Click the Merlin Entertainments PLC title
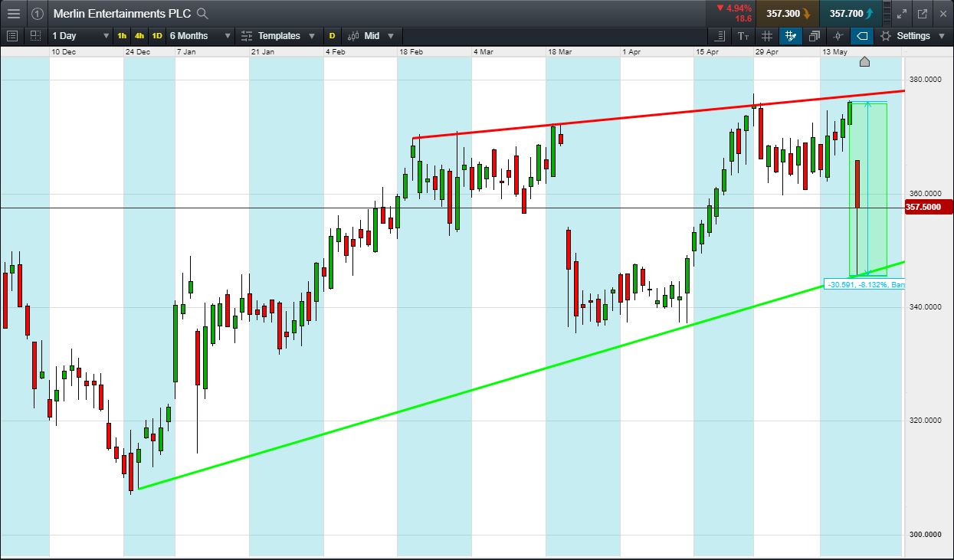Image resolution: width=954 pixels, height=560 pixels. coord(122,13)
